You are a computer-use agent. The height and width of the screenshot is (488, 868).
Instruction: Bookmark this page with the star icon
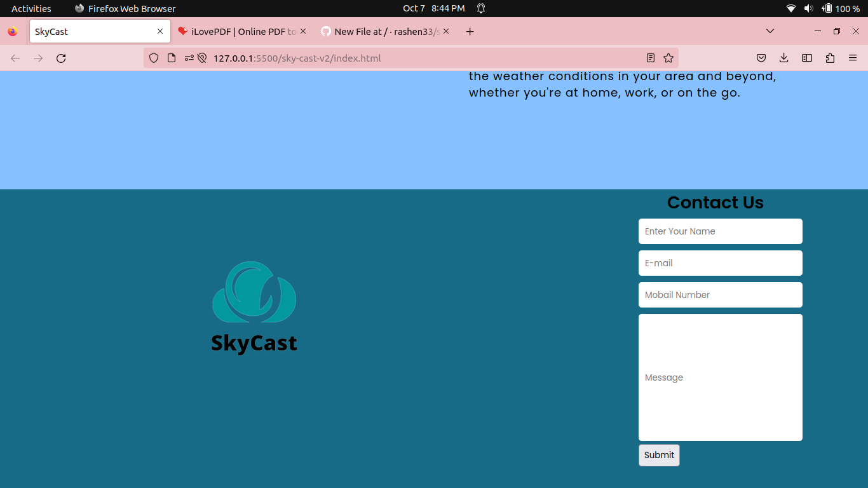pos(668,58)
